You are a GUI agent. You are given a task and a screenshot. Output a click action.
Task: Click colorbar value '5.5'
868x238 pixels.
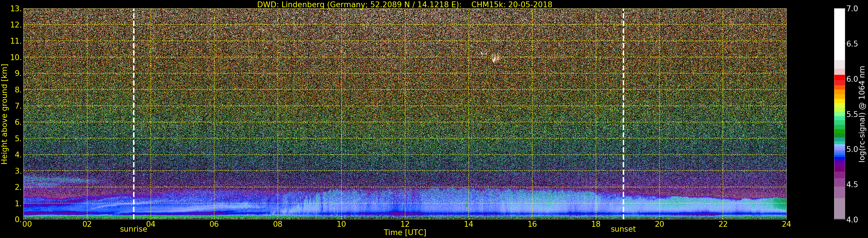(852, 114)
